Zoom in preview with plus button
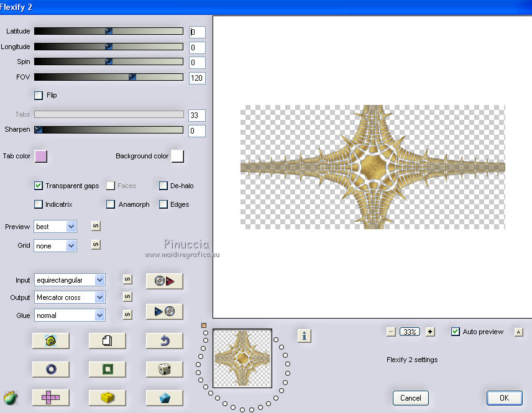Viewport: 532px width, 413px height. click(x=430, y=332)
